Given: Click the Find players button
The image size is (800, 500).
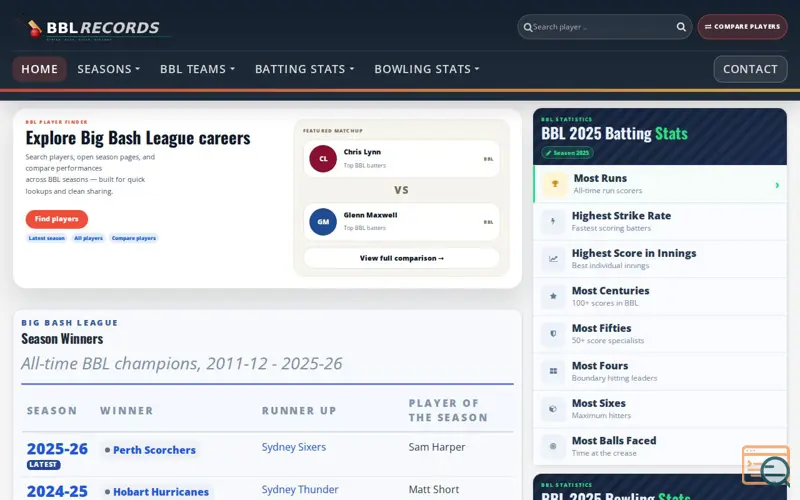Looking at the screenshot, I should tap(57, 219).
